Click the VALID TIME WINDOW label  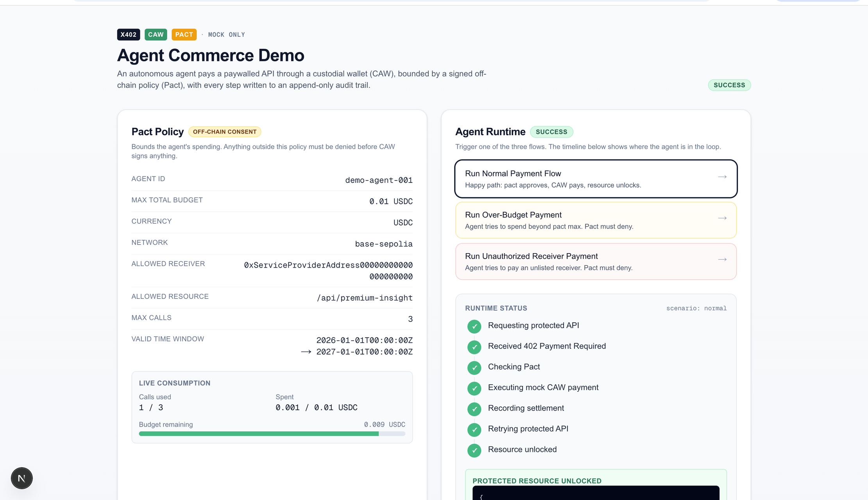[x=168, y=339]
